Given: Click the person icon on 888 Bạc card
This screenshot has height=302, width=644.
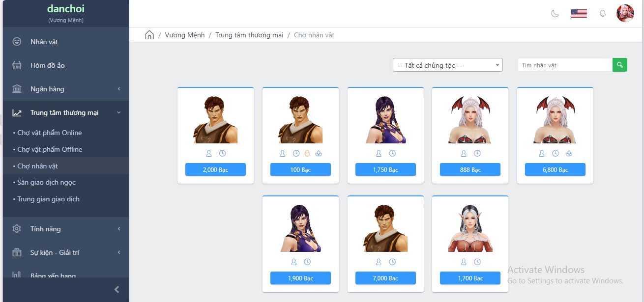Looking at the screenshot, I should 464,154.
